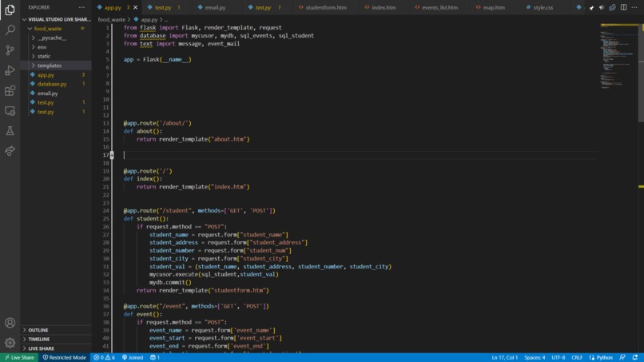Switch to the studentform.htm tab
The image size is (644, 362).
click(x=326, y=7)
